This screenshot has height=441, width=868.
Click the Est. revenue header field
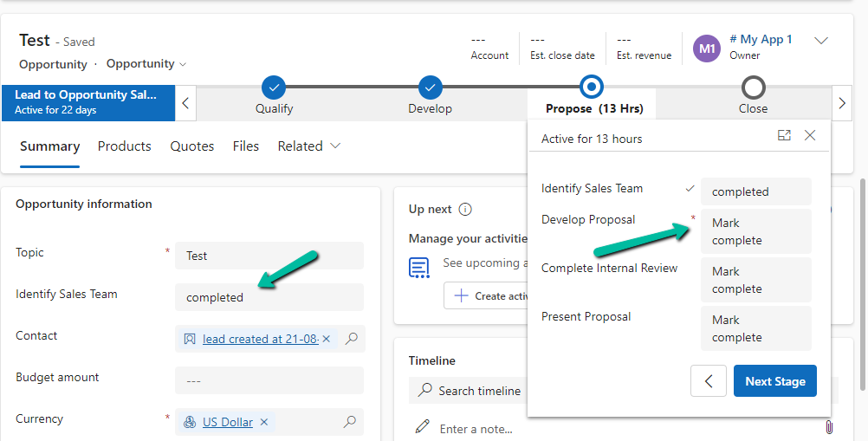point(644,48)
